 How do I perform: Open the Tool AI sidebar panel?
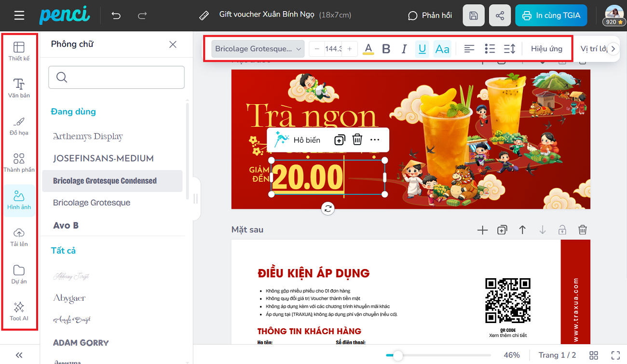19,311
